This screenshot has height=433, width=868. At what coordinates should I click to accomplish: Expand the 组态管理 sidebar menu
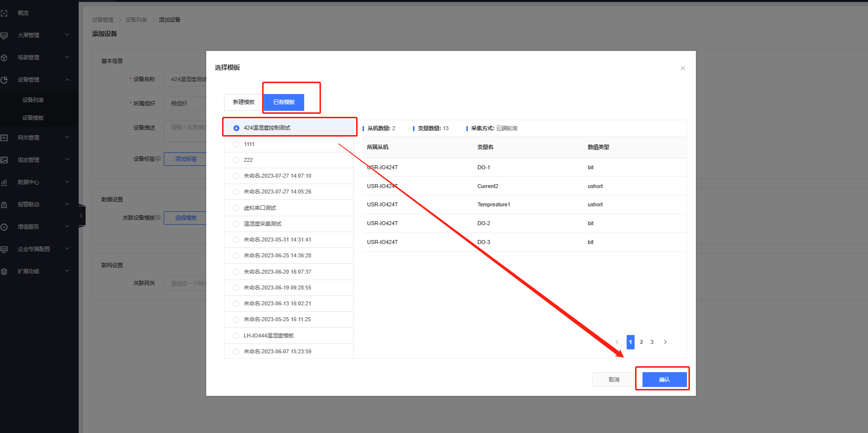coord(67,160)
